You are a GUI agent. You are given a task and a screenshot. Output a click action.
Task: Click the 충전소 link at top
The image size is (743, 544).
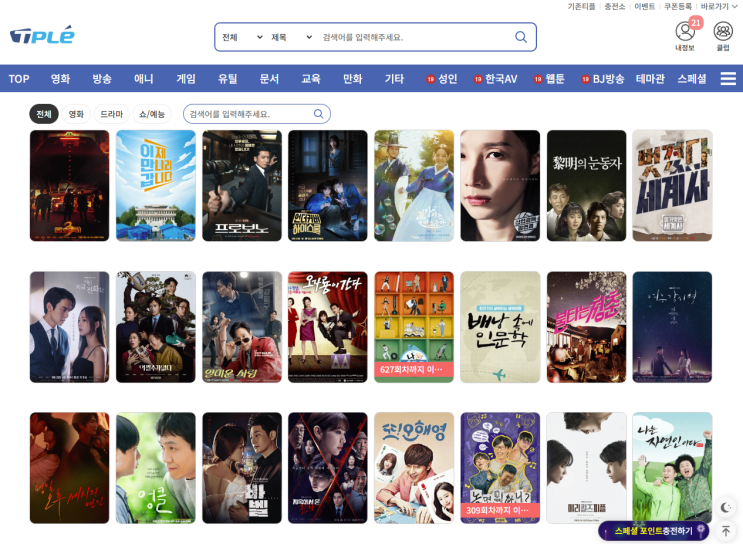pyautogui.click(x=615, y=6)
